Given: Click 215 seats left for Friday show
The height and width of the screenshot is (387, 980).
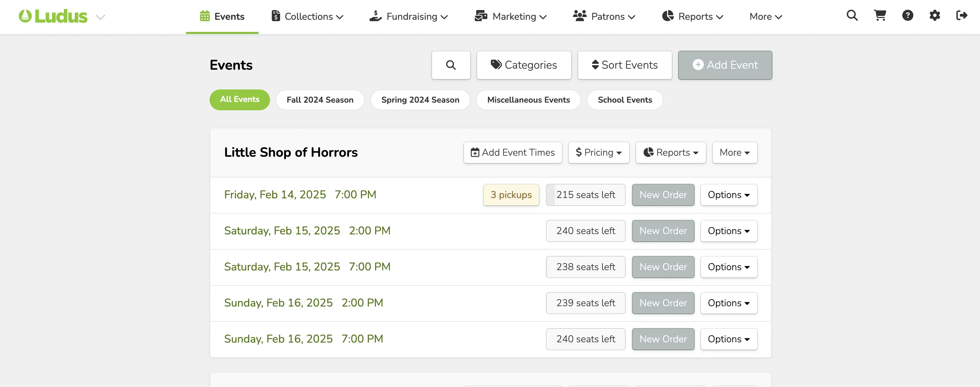Looking at the screenshot, I should click(x=585, y=195).
